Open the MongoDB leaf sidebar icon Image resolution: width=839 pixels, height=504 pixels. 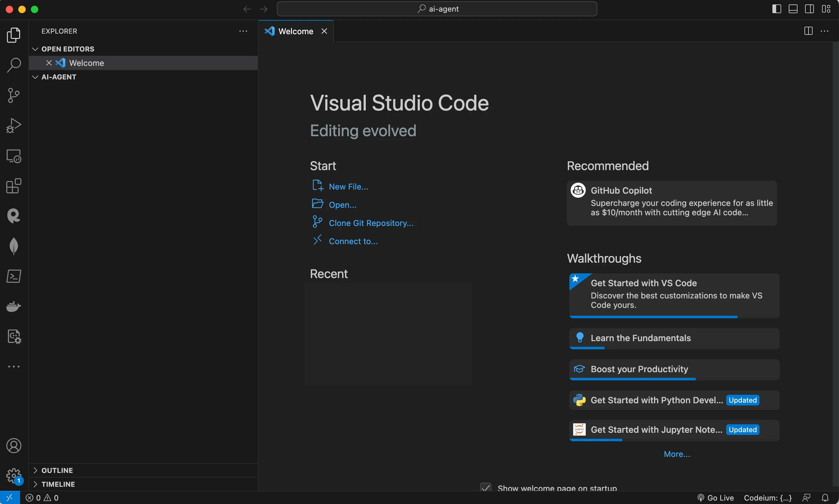point(14,246)
